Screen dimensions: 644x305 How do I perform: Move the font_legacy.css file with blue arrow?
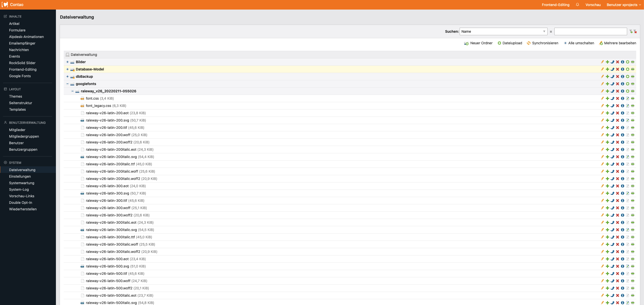[x=612, y=106]
